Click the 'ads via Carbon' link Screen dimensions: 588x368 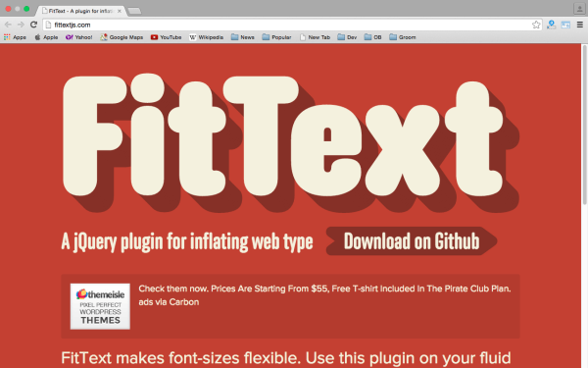pos(169,302)
